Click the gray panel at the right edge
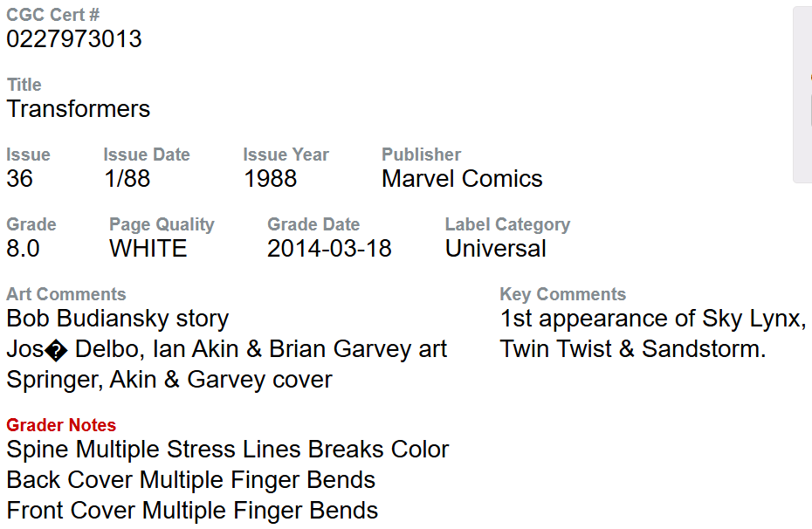812x529 pixels. point(802,94)
